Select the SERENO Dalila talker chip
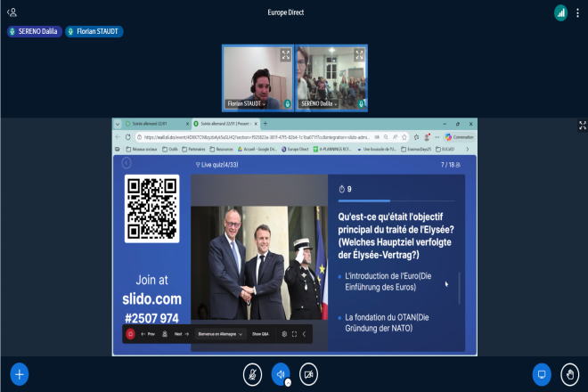This screenshot has width=588, height=392. (x=34, y=31)
